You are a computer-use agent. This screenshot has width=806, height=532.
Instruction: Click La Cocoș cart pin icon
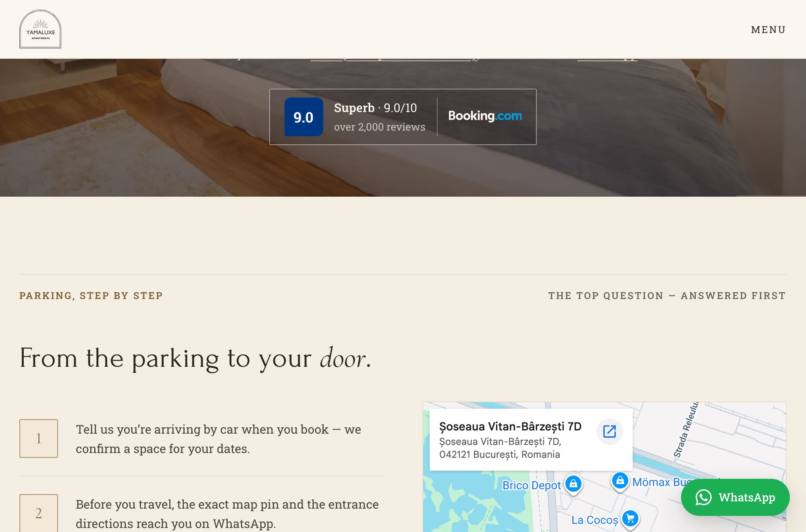(630, 519)
